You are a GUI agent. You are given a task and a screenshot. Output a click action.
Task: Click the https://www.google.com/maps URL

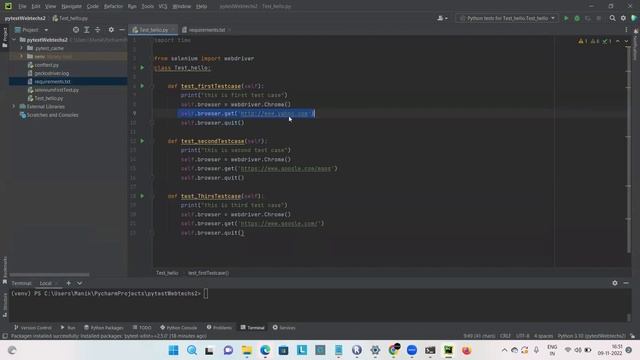pyautogui.click(x=285, y=169)
